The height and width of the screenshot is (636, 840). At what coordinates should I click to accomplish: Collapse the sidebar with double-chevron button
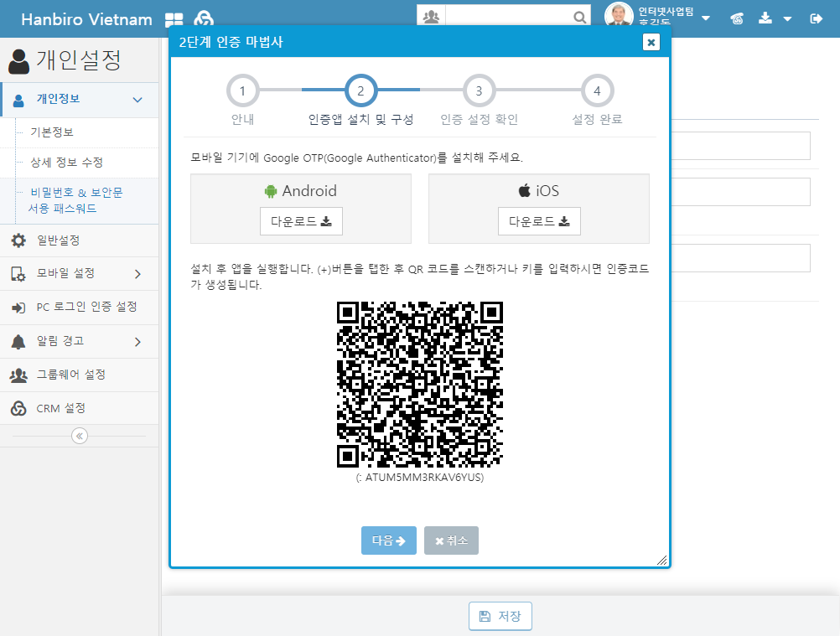click(80, 436)
